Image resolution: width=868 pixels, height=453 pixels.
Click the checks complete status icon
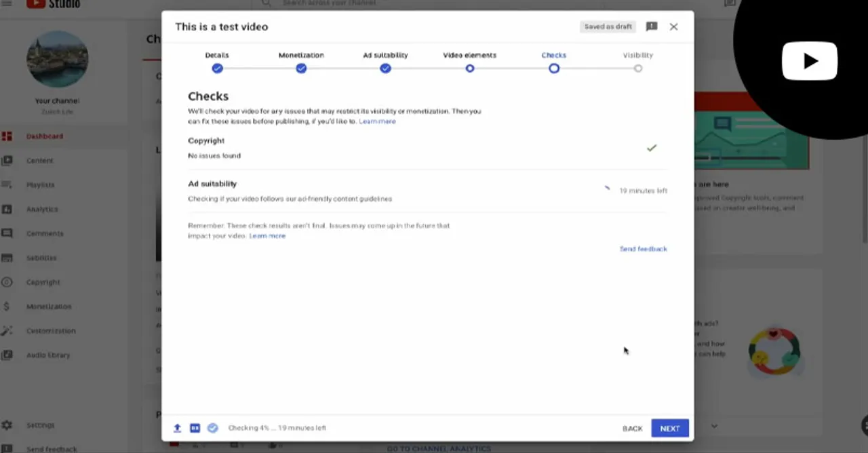tap(212, 428)
